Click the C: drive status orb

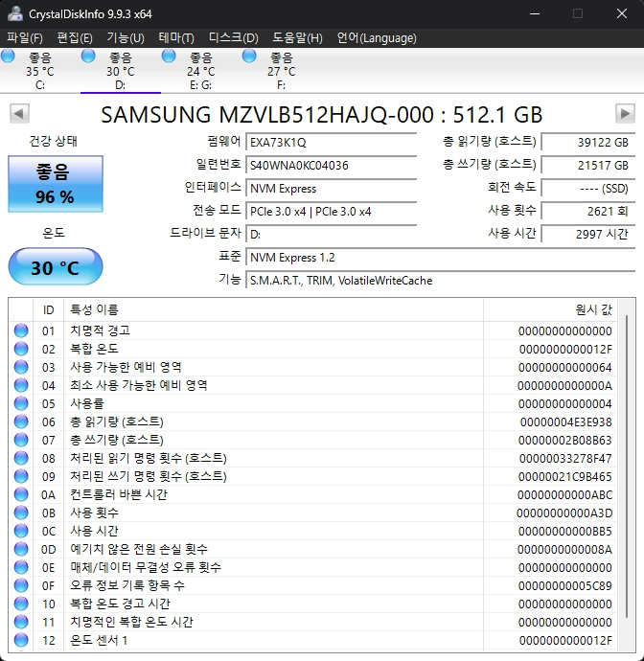tap(8, 57)
